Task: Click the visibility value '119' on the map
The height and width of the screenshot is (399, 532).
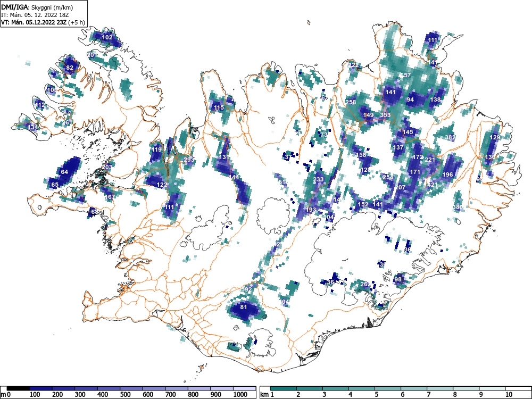Action: tap(157, 149)
